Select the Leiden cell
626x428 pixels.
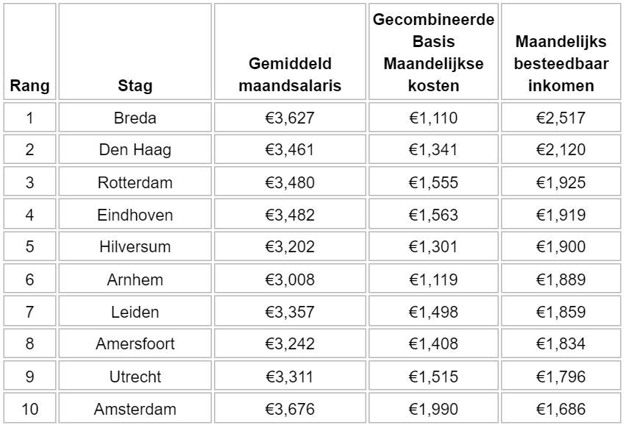tap(135, 312)
